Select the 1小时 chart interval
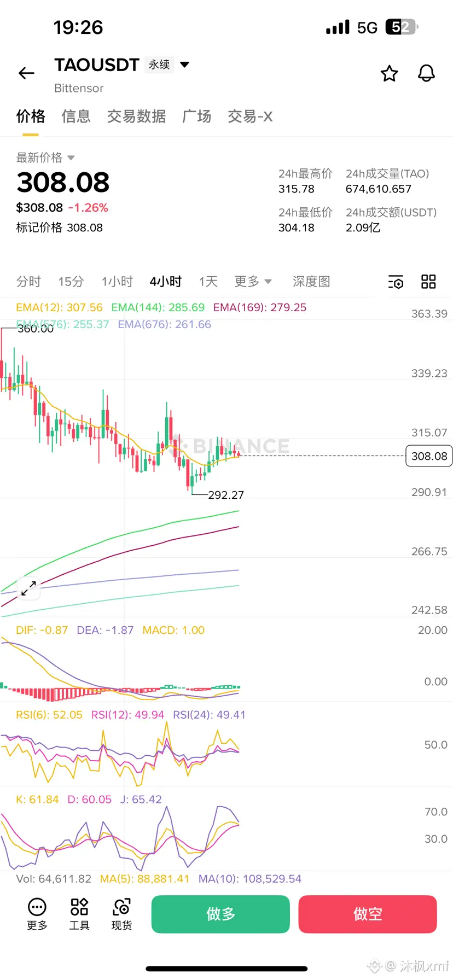 (117, 282)
